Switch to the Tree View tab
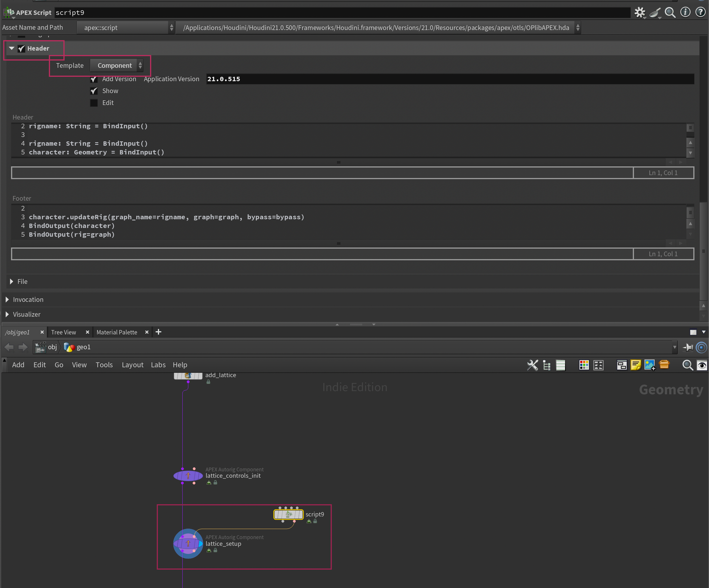 pos(63,332)
